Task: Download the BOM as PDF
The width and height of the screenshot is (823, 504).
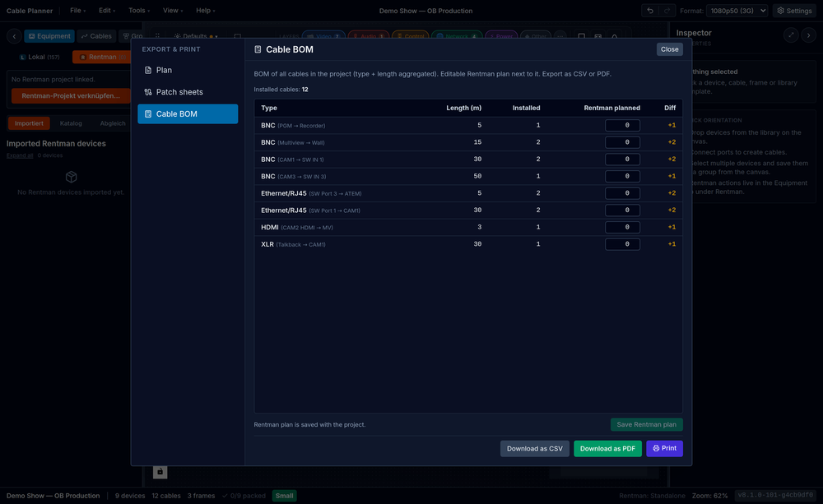Action: [x=607, y=448]
